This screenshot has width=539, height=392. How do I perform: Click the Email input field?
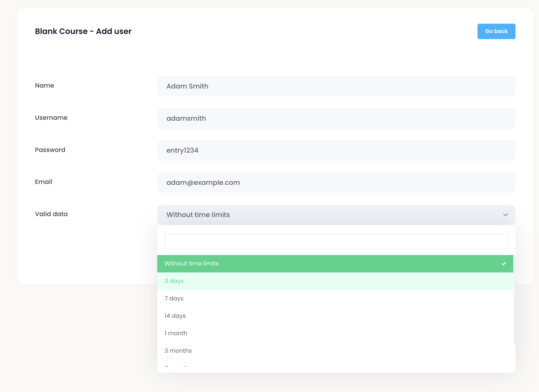coord(336,183)
